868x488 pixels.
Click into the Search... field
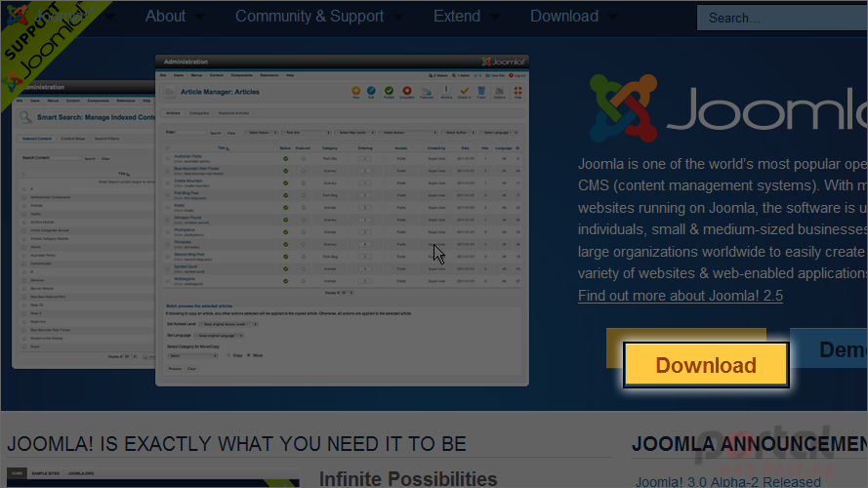coord(782,18)
